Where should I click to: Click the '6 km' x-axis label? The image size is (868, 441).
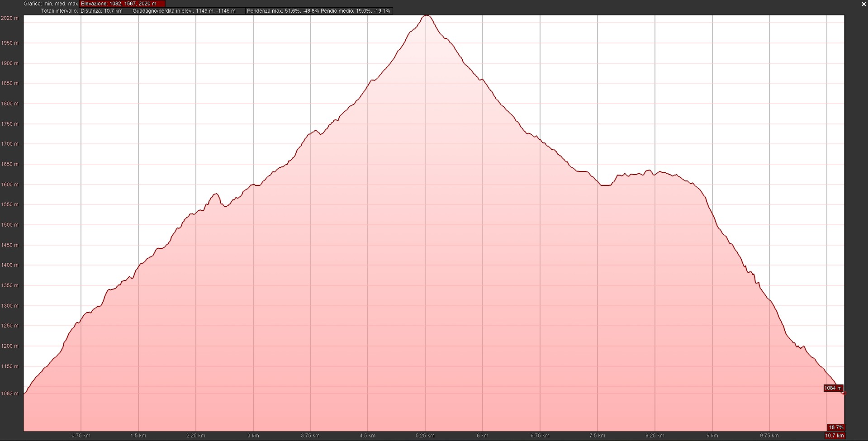pyautogui.click(x=483, y=436)
